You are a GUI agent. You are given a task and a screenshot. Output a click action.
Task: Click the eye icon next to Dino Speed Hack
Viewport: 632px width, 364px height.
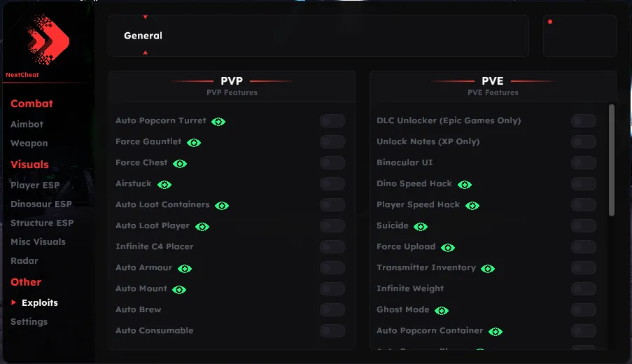[x=465, y=184]
